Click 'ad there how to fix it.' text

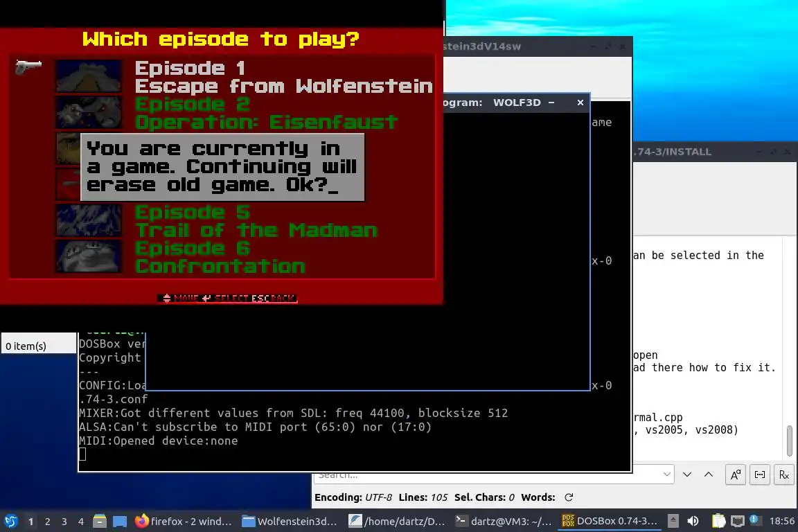click(704, 368)
